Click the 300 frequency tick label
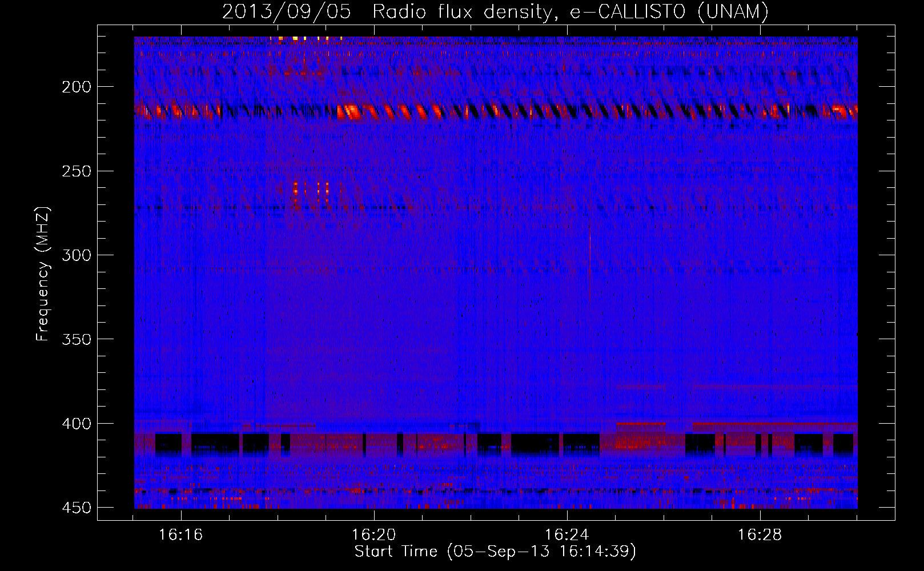This screenshot has height=571, width=924. 77,255
